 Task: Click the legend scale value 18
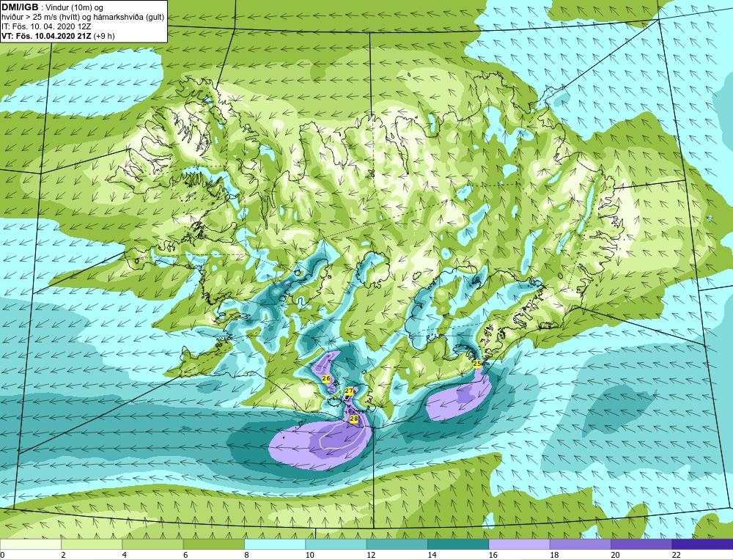pos(554,556)
